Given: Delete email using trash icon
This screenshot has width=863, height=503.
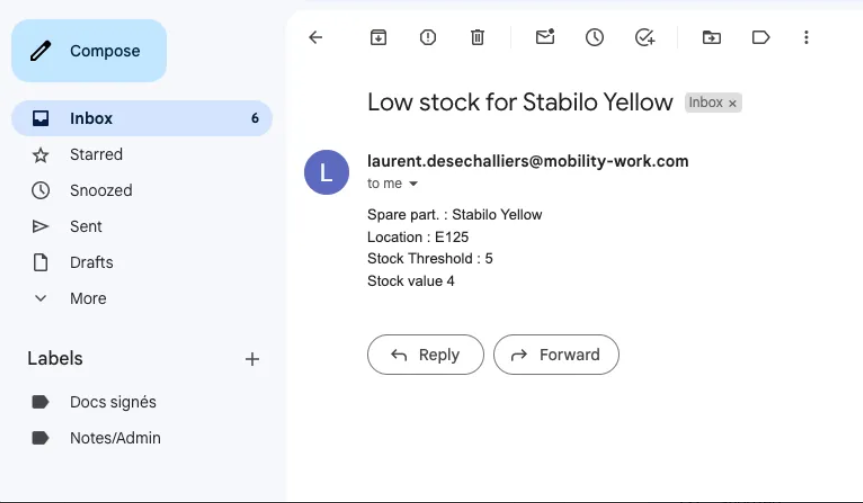Looking at the screenshot, I should coord(478,38).
